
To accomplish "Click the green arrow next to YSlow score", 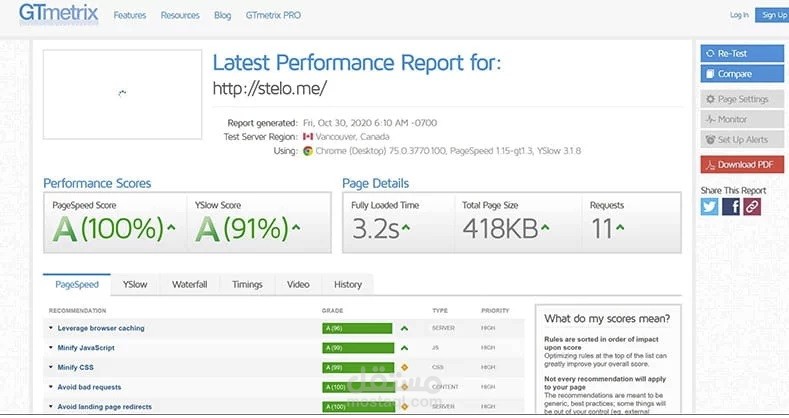I will [296, 227].
